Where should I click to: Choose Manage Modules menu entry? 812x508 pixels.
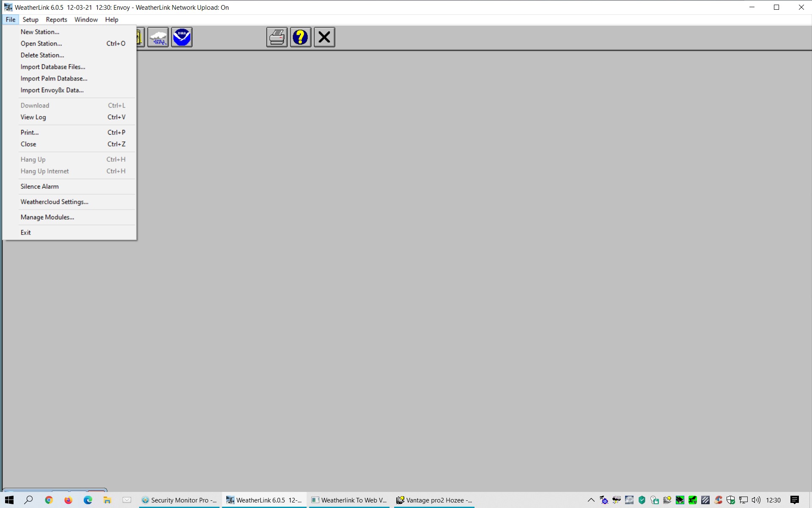pyautogui.click(x=47, y=217)
